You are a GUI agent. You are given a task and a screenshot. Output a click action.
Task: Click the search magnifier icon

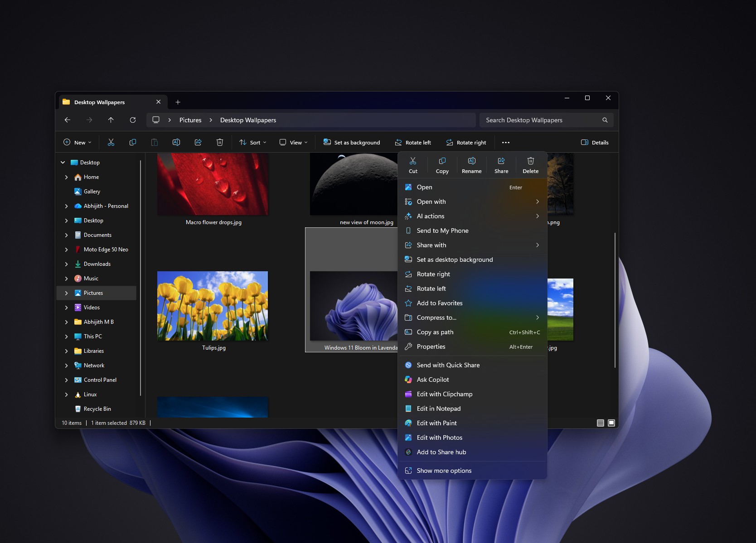(x=605, y=120)
